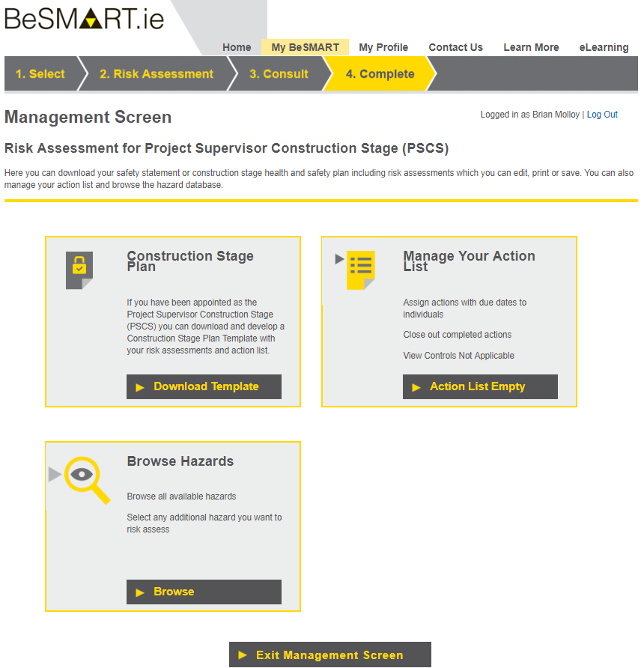Screen dimensions: 644x668
Task: Click 'View Controls Not Applicable' text
Action: tap(459, 355)
